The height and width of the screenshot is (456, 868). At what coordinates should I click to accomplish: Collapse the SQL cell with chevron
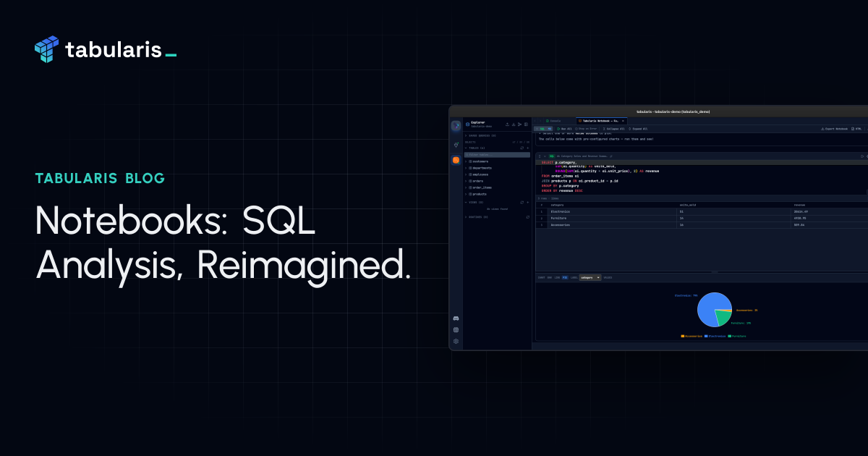pos(545,156)
